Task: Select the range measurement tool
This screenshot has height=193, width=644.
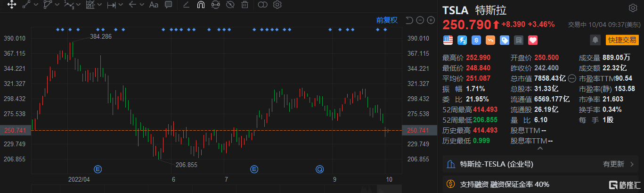Action: click(x=112, y=5)
